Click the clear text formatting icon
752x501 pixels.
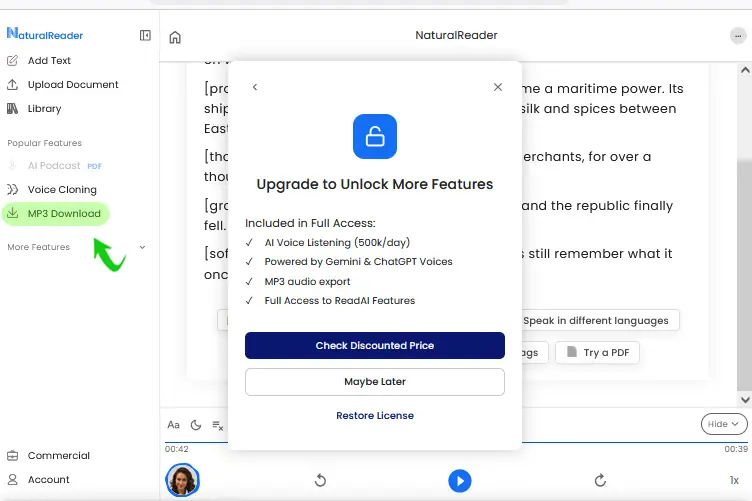tap(218, 425)
